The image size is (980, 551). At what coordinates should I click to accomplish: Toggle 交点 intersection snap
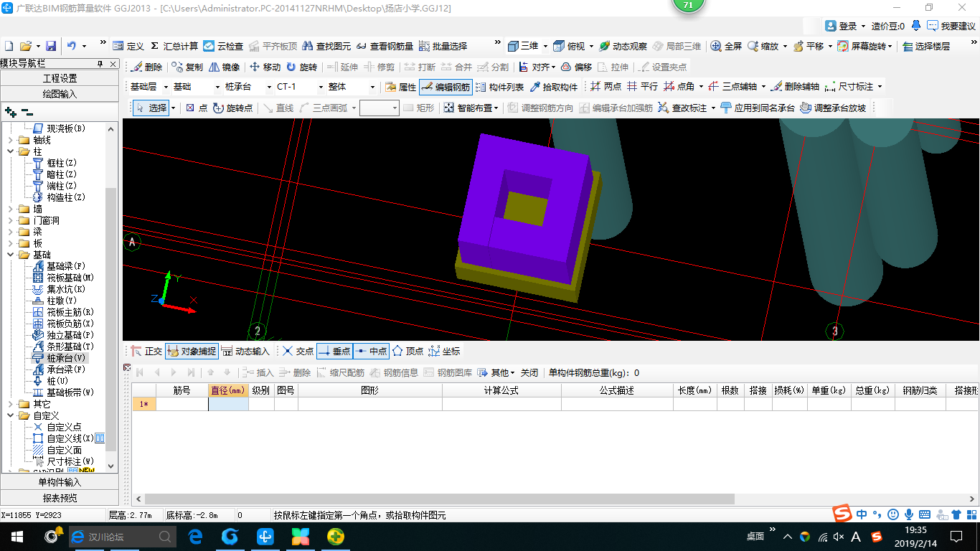(298, 351)
